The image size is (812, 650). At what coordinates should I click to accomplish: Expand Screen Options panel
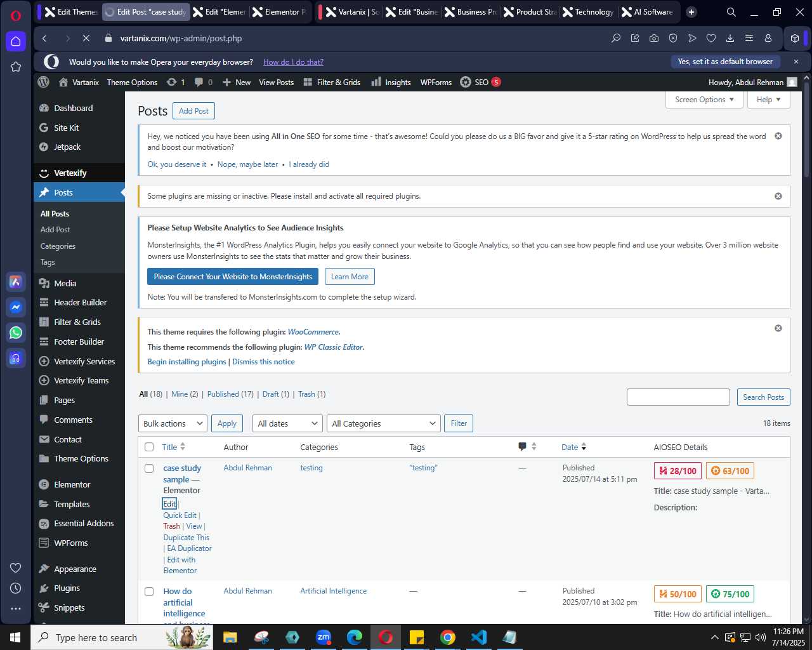point(704,100)
